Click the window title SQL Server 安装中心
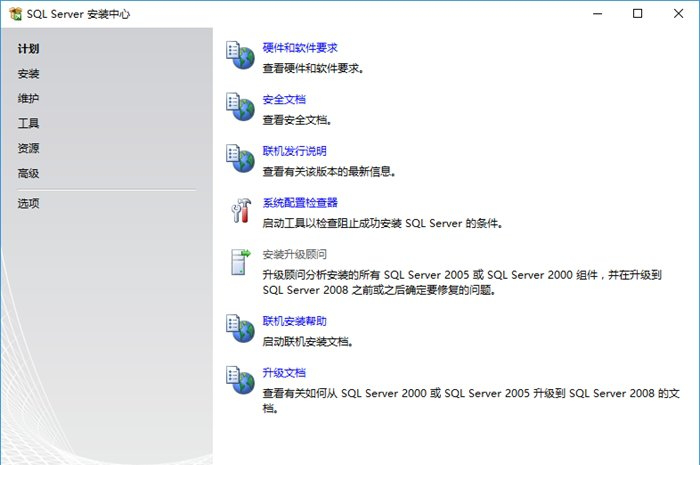Image resolution: width=700 pixels, height=483 pixels. click(x=78, y=14)
